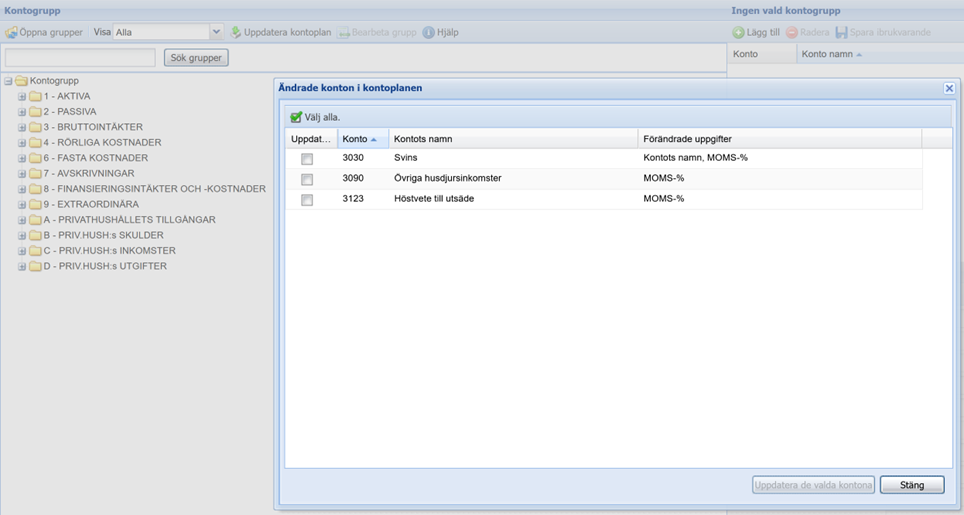Check the box for account 3030 Svins
964x515 pixels.
[307, 159]
